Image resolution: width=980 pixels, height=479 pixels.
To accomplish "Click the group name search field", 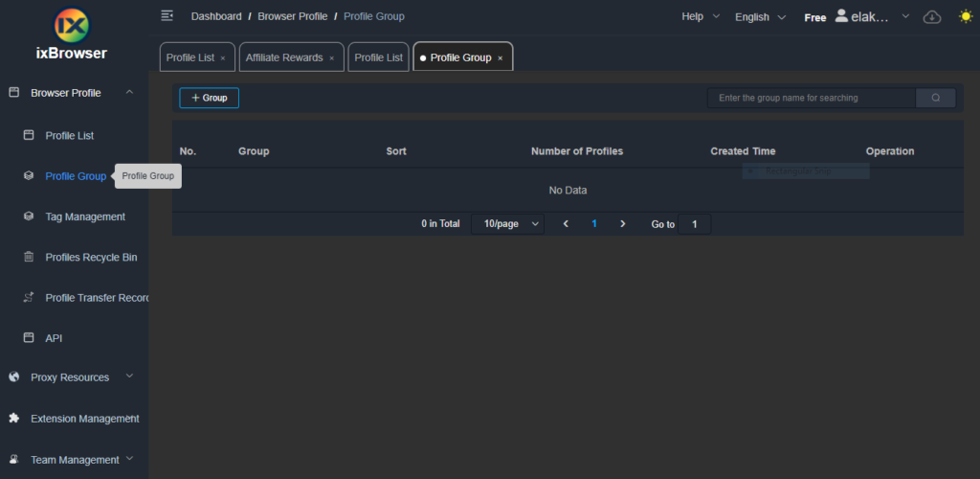I will [811, 98].
